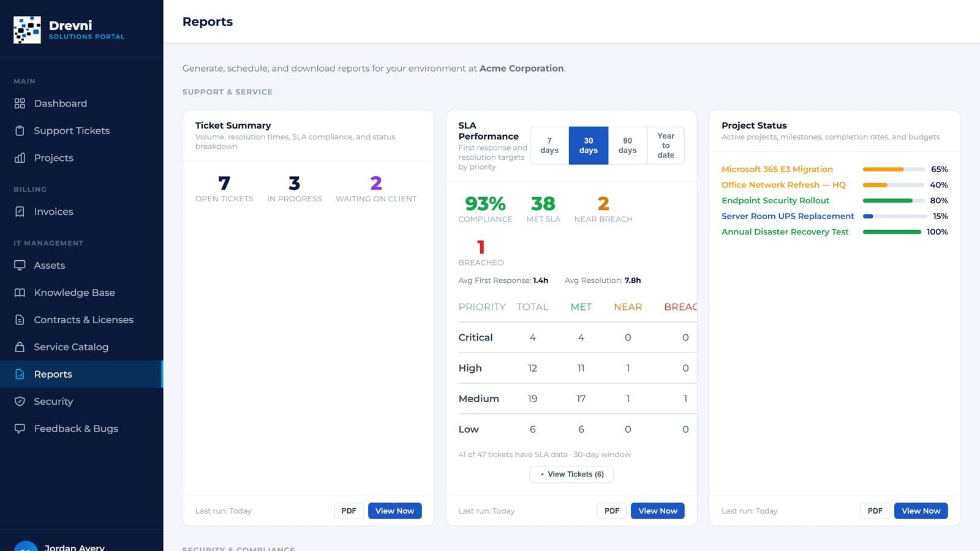Expand View Tickets (6) list

571,474
